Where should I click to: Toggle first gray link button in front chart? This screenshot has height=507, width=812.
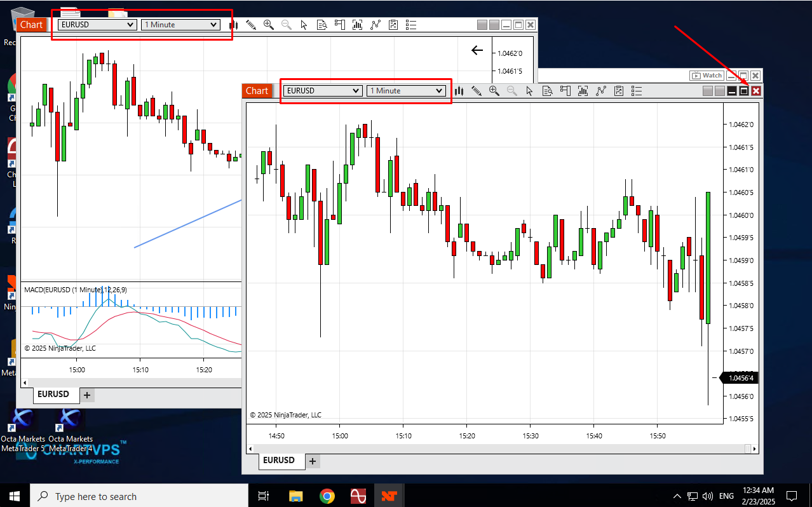click(708, 91)
